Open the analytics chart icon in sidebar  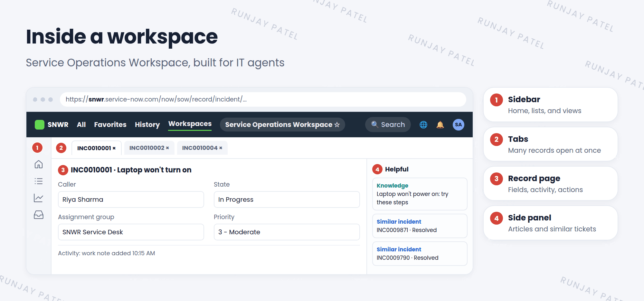[x=39, y=198]
